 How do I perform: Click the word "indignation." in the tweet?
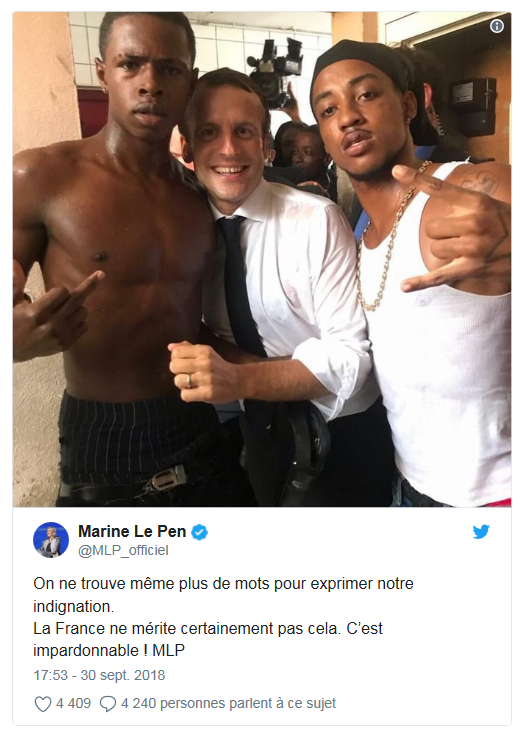(x=74, y=606)
